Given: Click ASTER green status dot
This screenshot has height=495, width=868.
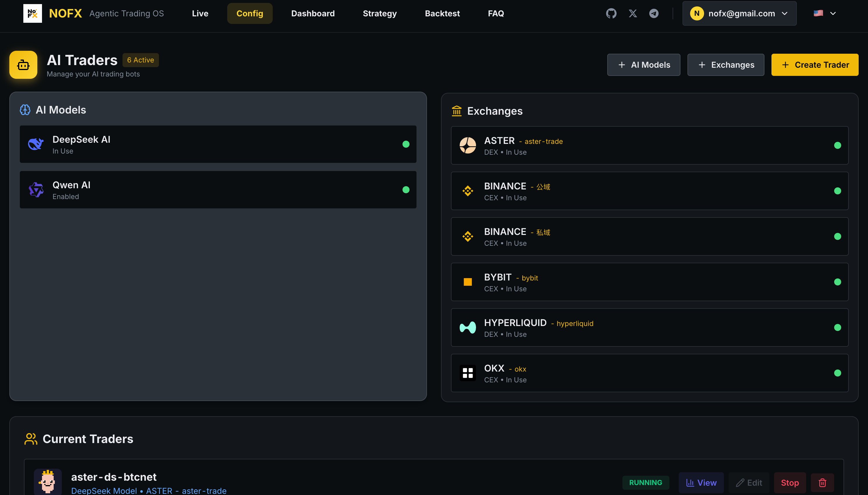Looking at the screenshot, I should pos(838,146).
